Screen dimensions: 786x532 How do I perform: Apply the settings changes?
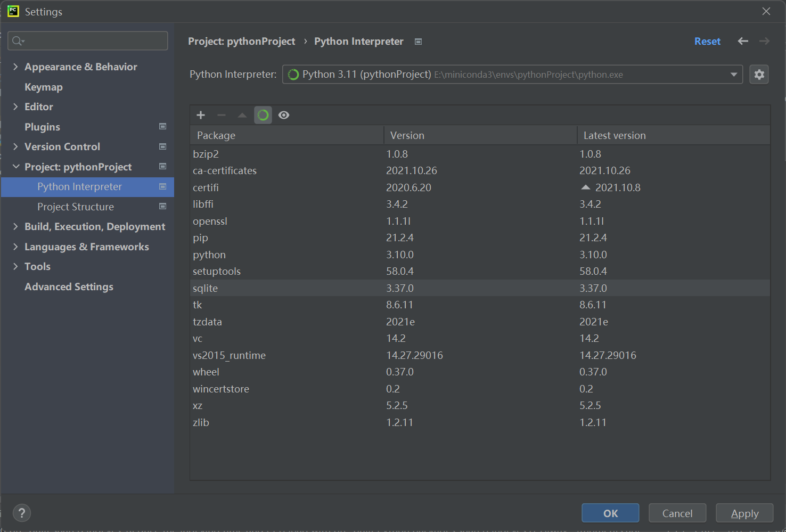coord(744,513)
